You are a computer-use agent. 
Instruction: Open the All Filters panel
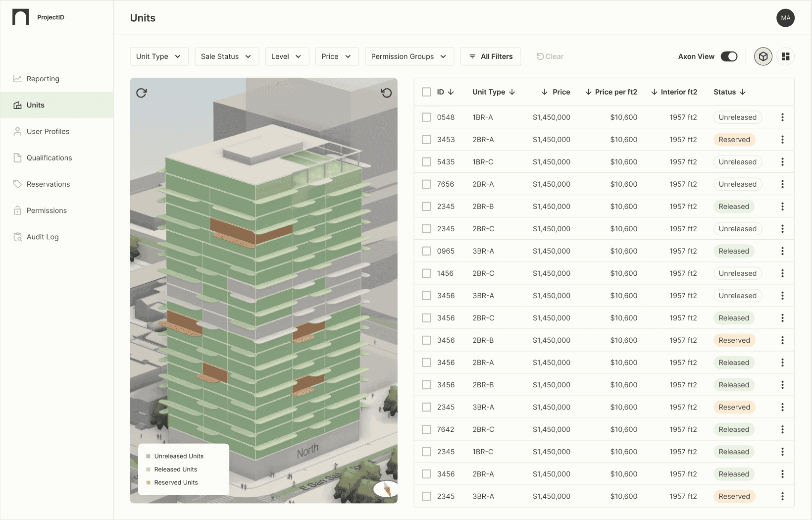point(490,56)
